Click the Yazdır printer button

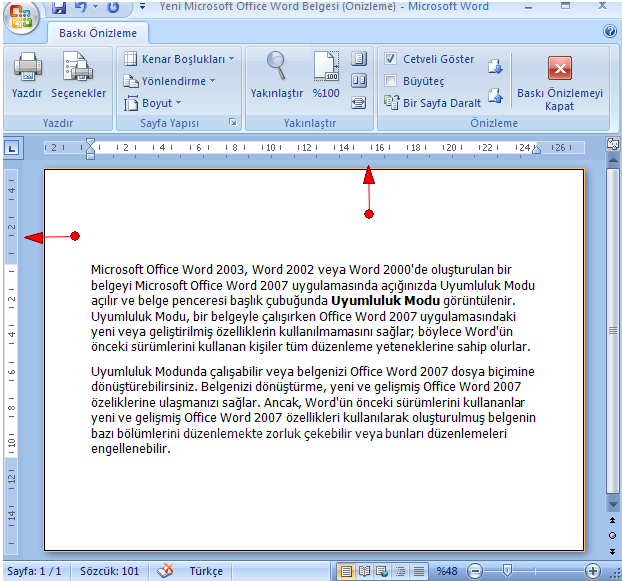pos(27,76)
